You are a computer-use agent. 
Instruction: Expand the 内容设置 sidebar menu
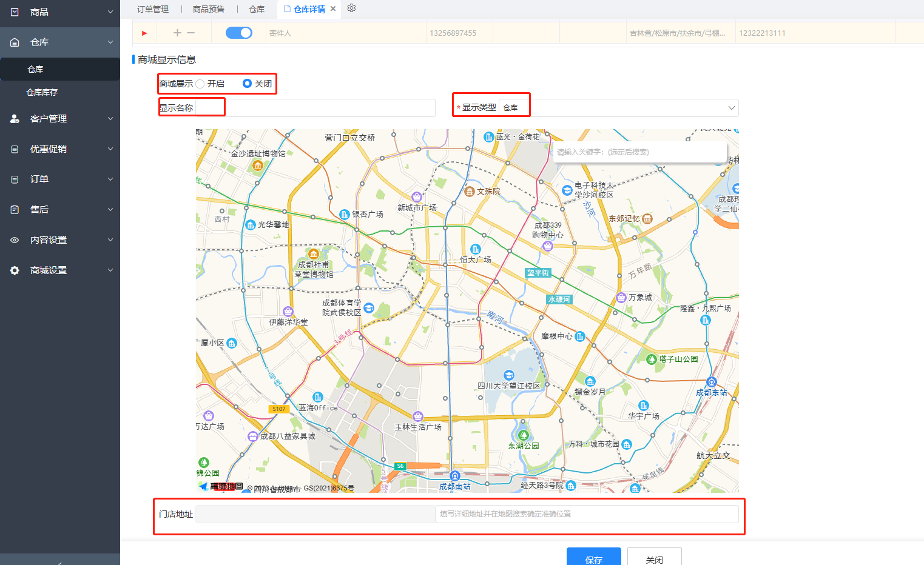[110, 239]
